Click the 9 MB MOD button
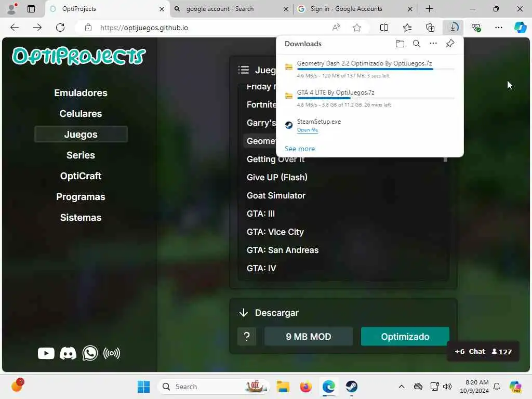 pos(309,336)
